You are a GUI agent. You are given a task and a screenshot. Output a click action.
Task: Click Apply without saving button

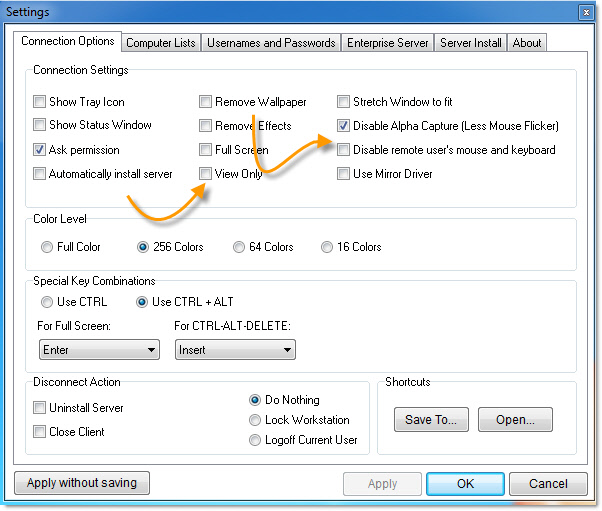(x=82, y=483)
